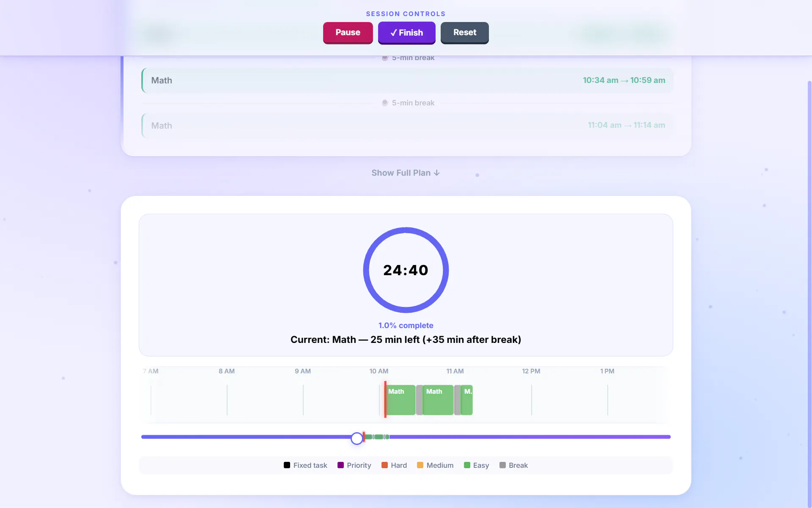
Task: Click gray break block between first two Math blocks
Action: [419, 400]
